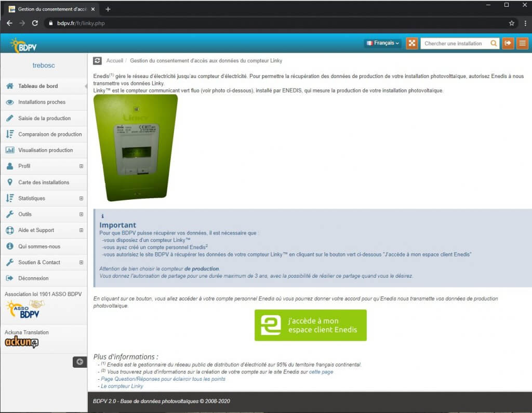Click the ASSO BDPV association logo
This screenshot has height=413, width=532.
25,309
